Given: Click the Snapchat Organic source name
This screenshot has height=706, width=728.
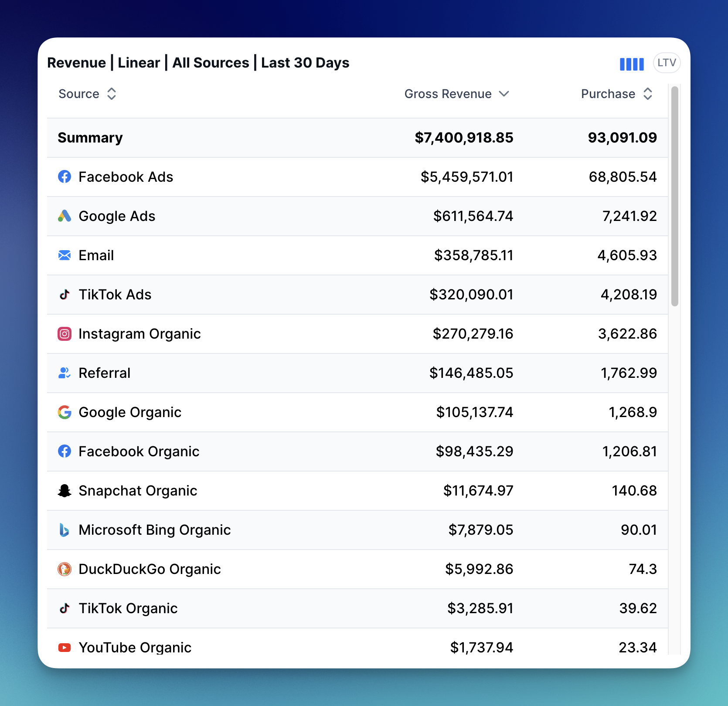Looking at the screenshot, I should pyautogui.click(x=138, y=491).
